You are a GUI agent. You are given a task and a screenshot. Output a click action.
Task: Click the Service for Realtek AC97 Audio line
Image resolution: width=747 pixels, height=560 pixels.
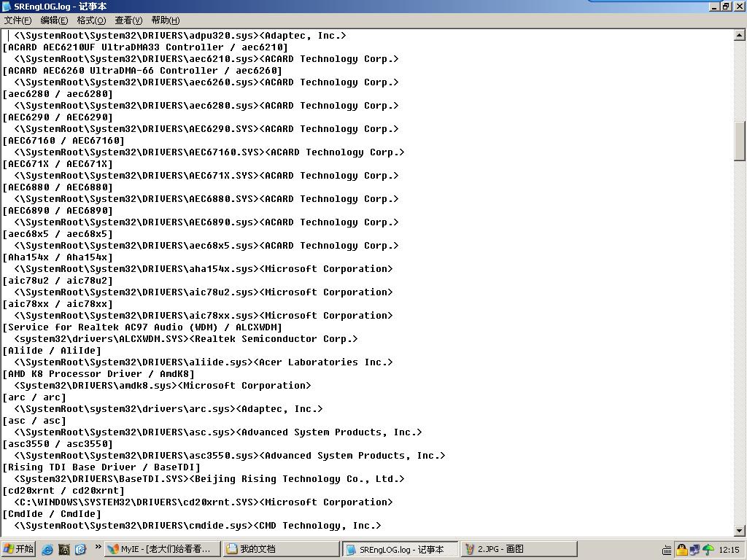(142, 327)
